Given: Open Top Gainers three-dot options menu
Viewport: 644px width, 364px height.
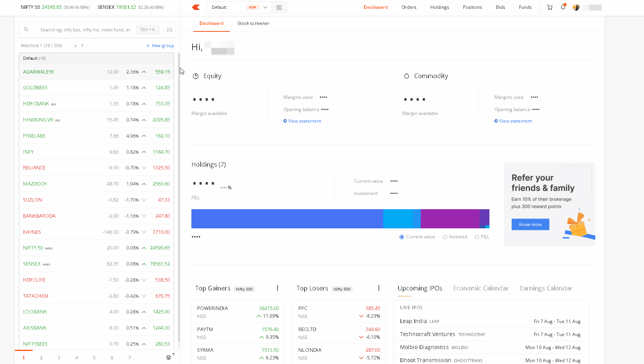Looking at the screenshot, I should pyautogui.click(x=277, y=288).
